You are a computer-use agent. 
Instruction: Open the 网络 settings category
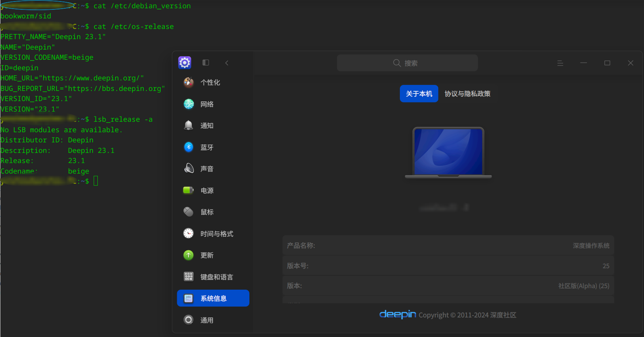tap(213, 104)
